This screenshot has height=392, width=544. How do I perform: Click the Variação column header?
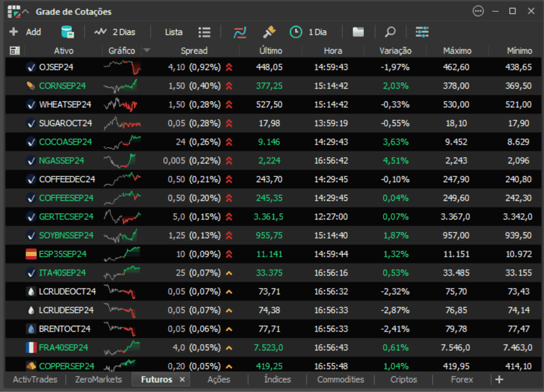point(396,50)
